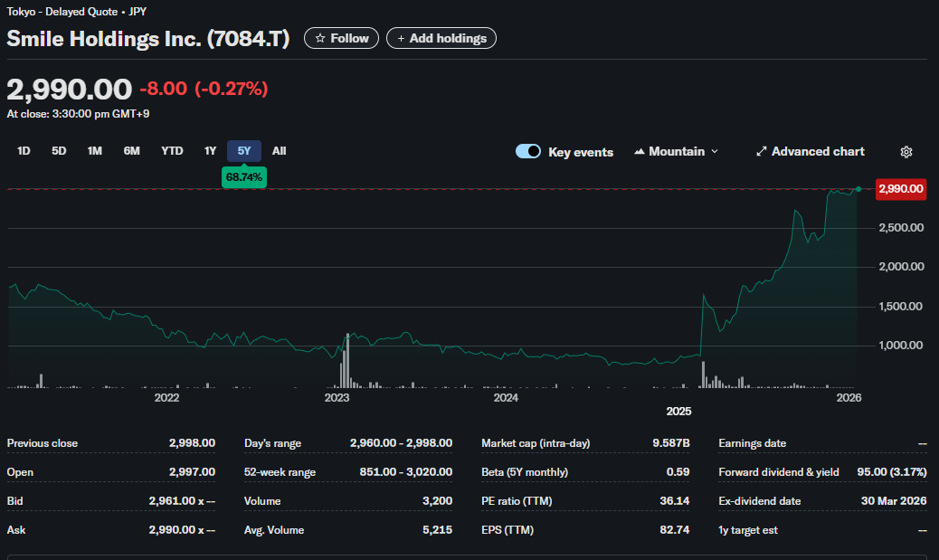939x560 pixels.
Task: Click the Volume value 3,200
Action: click(437, 500)
